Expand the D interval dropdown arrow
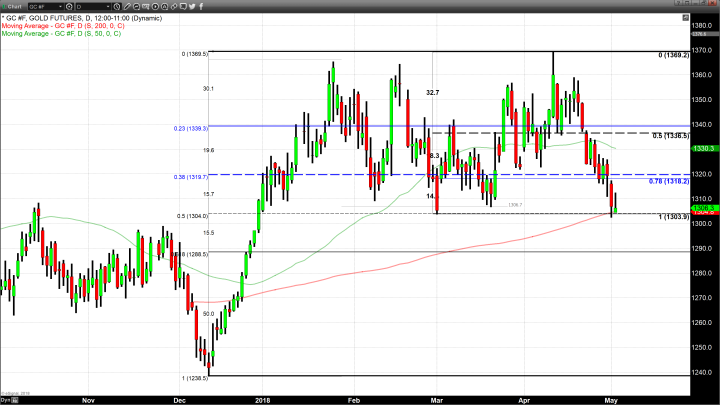The width and height of the screenshot is (720, 405). pyautogui.click(x=107, y=7)
